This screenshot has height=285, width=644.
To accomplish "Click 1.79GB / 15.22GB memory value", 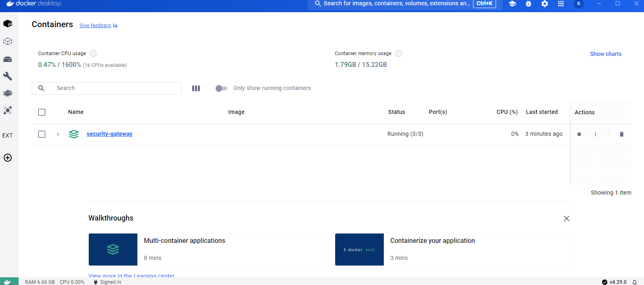I will 361,64.
